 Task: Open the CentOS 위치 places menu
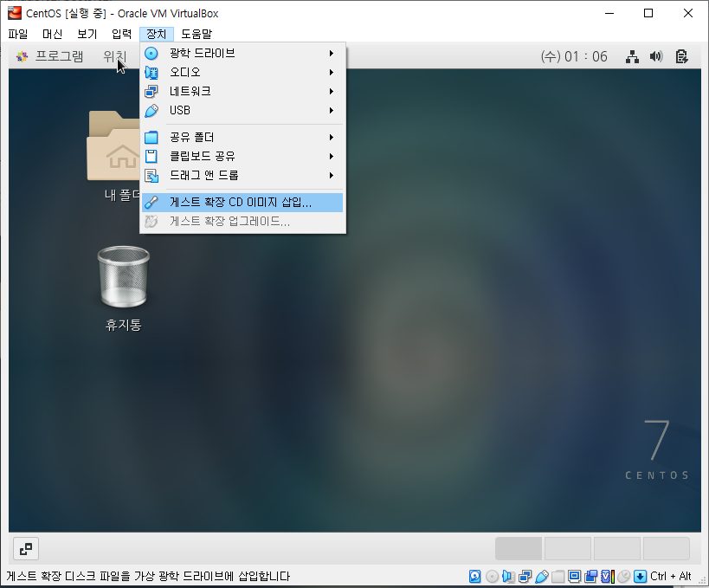point(115,56)
